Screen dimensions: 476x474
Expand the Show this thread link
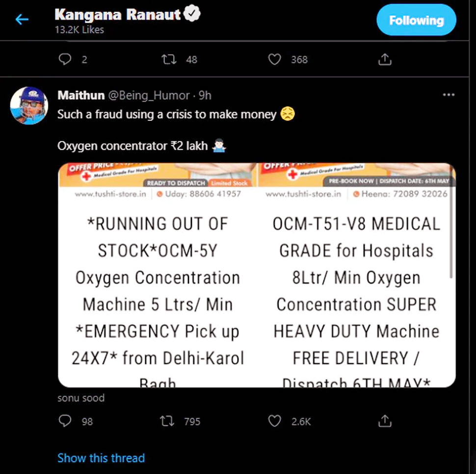101,458
